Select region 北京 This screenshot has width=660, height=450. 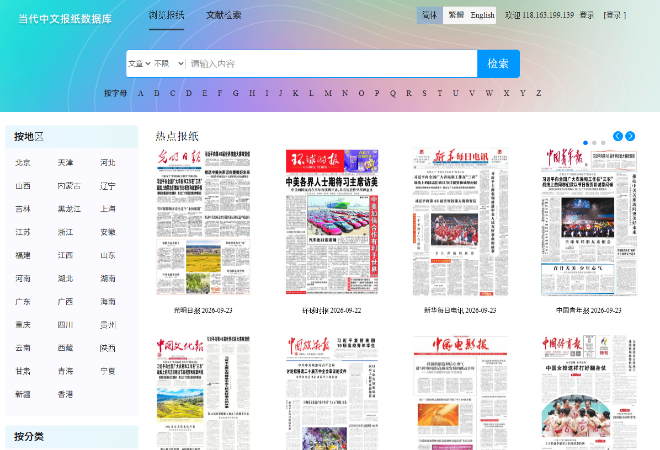pos(23,162)
